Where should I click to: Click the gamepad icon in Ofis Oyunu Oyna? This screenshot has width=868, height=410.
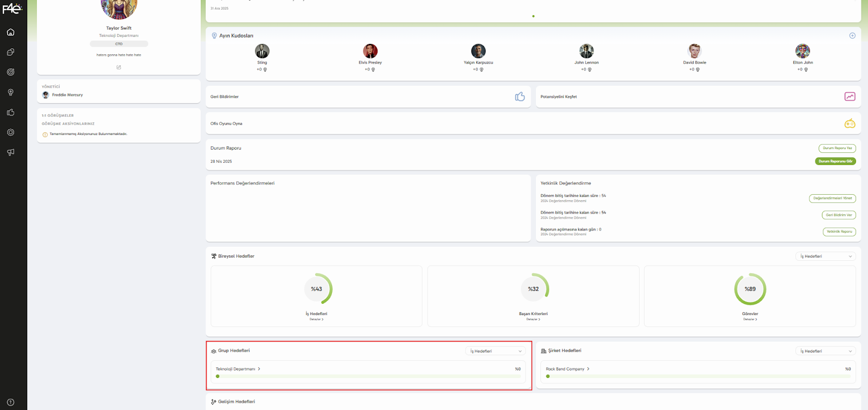[x=850, y=124]
